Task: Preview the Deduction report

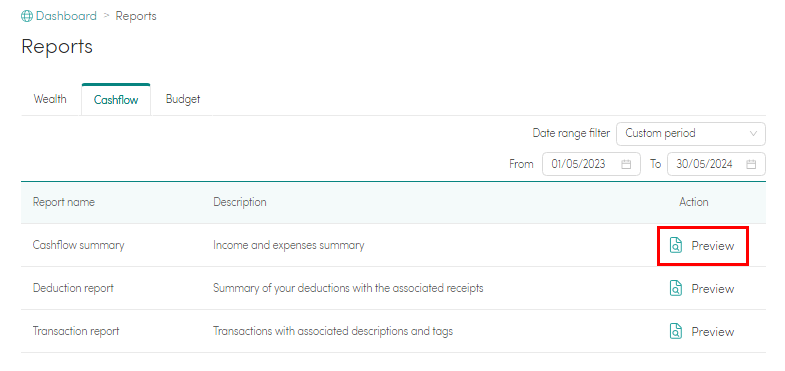Action: 702,288
